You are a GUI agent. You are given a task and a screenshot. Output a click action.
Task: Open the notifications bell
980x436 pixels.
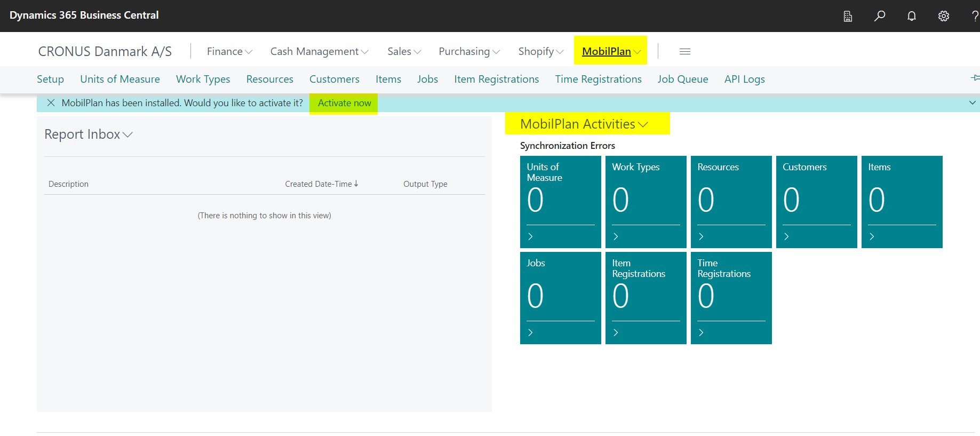click(x=912, y=16)
